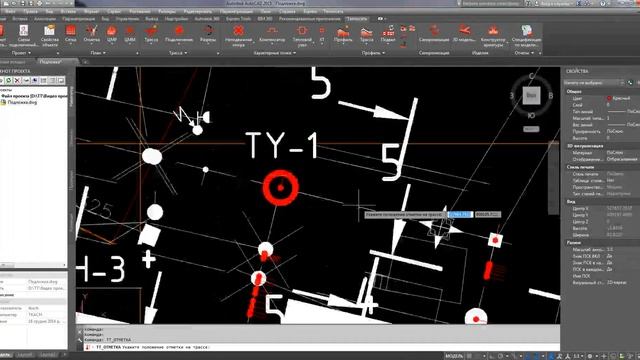Select the Отметка tool in План panel

91,33
